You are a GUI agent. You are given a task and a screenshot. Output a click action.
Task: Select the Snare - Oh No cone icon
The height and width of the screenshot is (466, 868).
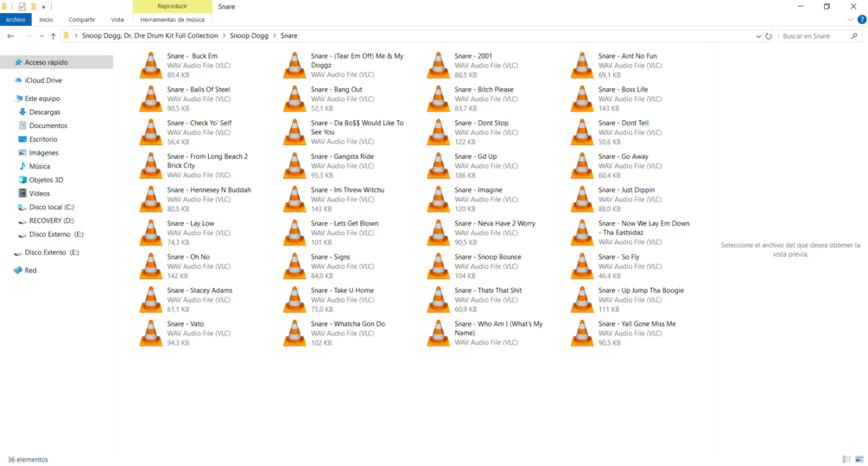point(150,266)
